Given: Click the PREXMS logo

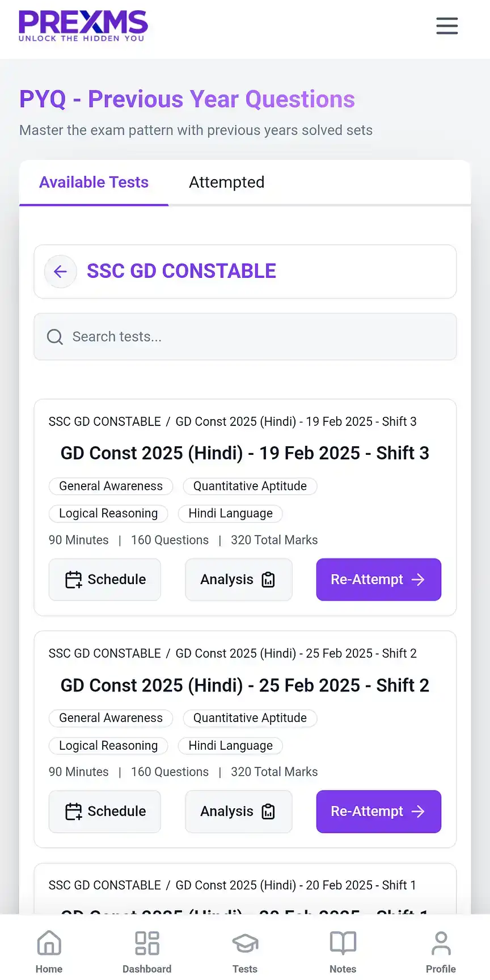Looking at the screenshot, I should pos(83,26).
